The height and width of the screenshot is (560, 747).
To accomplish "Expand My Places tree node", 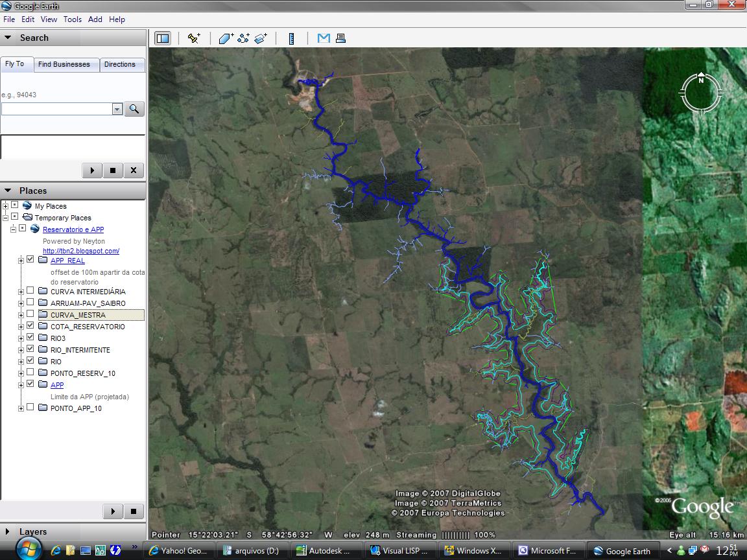I will pos(5,206).
